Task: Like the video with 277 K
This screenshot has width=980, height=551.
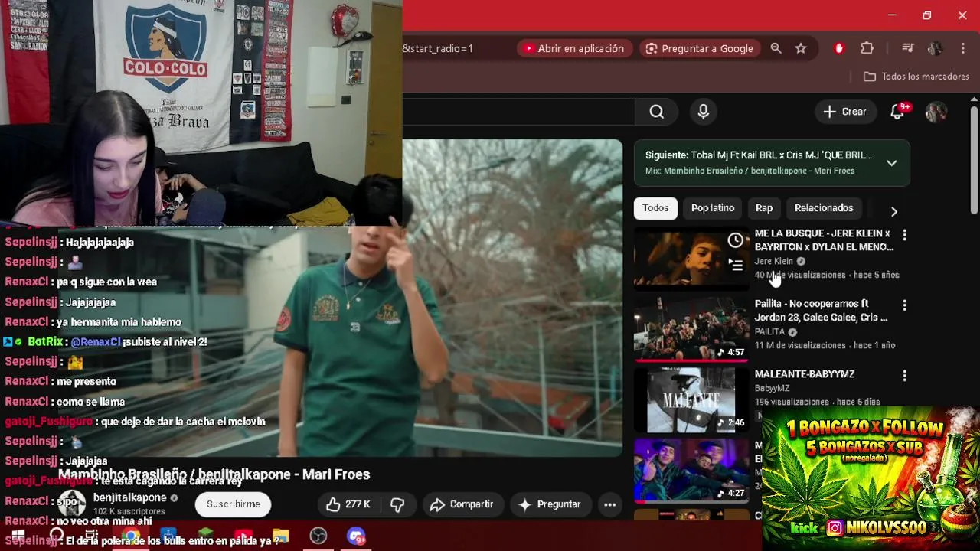Action: pos(348,504)
